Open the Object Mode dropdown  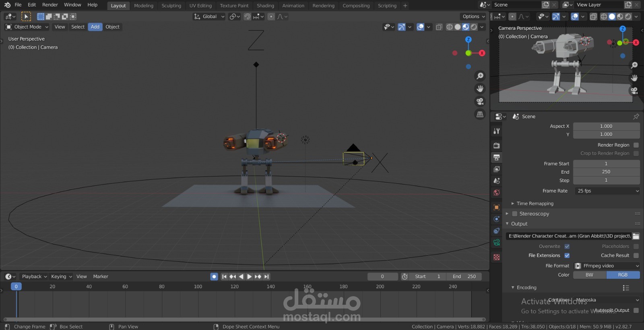(27, 27)
